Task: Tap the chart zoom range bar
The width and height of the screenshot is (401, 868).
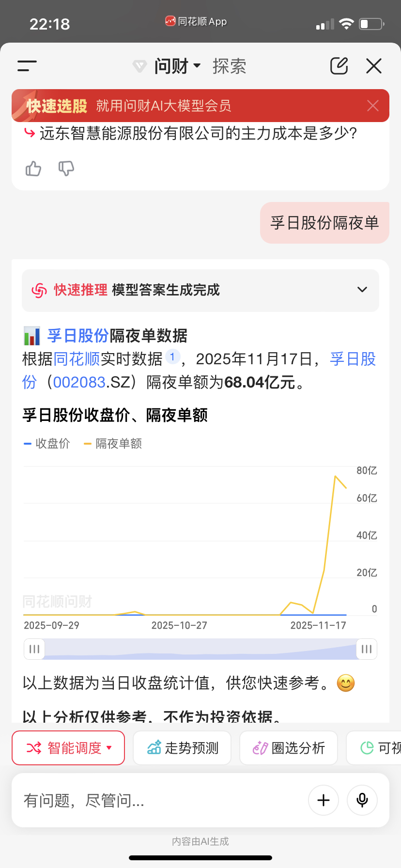Action: [200, 649]
